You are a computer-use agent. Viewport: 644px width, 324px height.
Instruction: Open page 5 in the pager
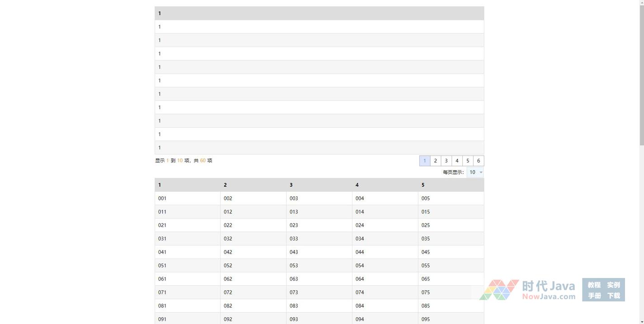pos(468,161)
